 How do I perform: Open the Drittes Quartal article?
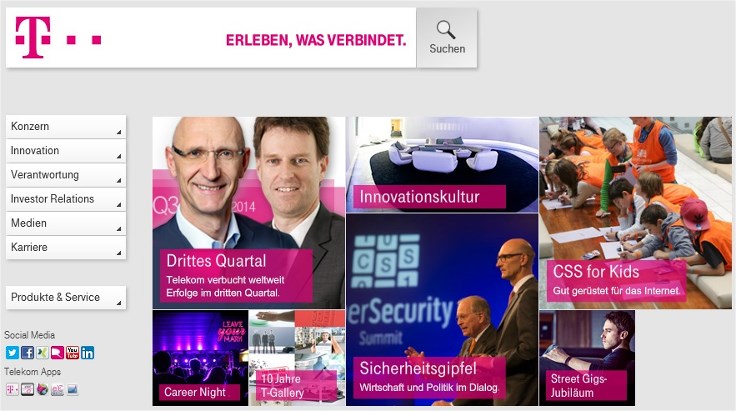[x=249, y=213]
